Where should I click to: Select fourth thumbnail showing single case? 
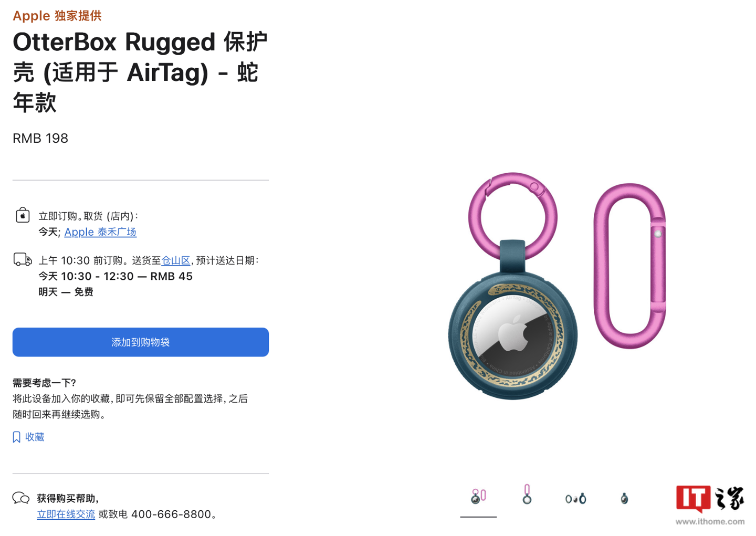[624, 498]
